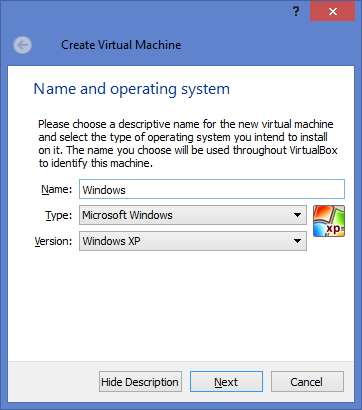Click the Next button
The image size is (362, 410).
click(x=226, y=382)
